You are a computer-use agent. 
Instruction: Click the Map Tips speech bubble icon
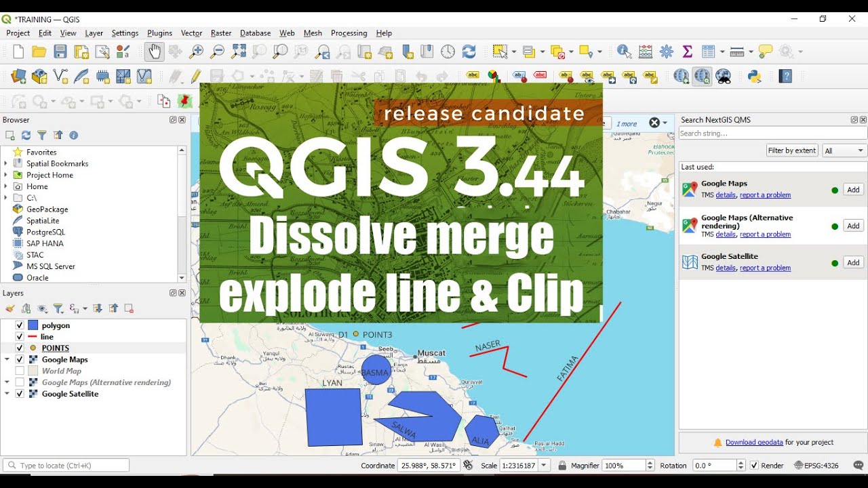766,52
